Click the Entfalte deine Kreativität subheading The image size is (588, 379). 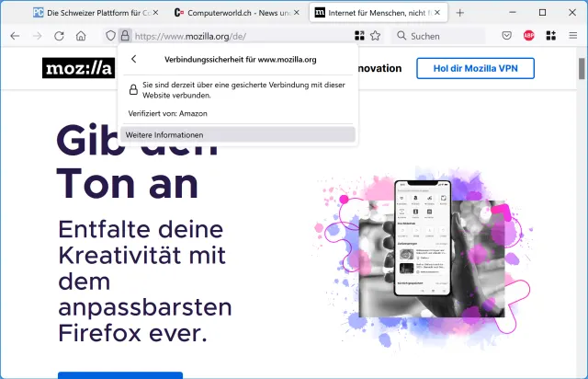pyautogui.click(x=145, y=281)
